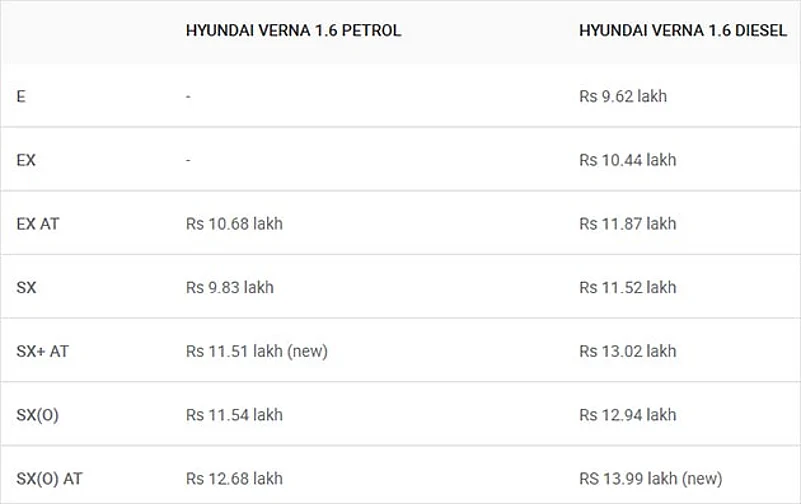The height and width of the screenshot is (504, 801).
Task: Click the Rs 9.62 lakh diesel price
Action: [623, 96]
